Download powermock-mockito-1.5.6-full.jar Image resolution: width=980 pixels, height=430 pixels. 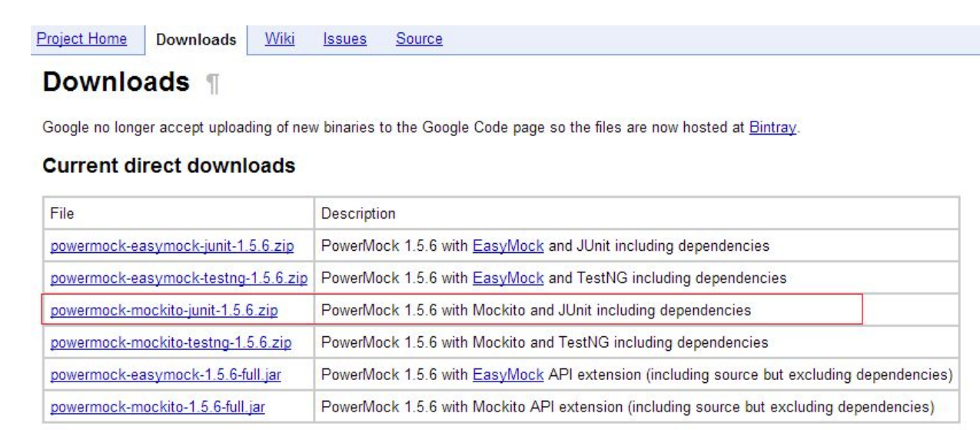click(157, 406)
